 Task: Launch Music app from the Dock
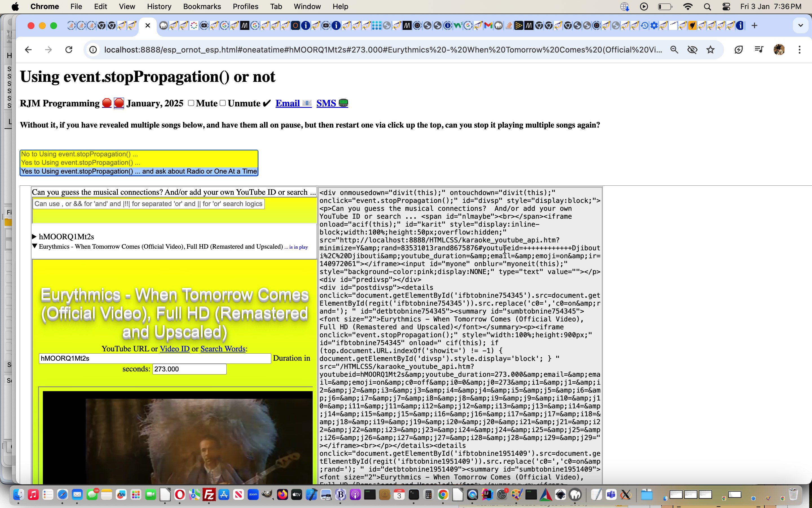(x=33, y=494)
